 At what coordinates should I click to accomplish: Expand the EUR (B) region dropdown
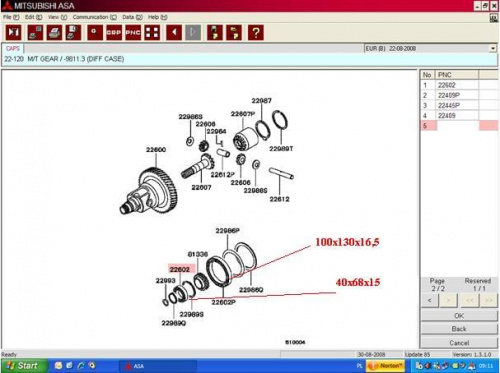coord(493,49)
